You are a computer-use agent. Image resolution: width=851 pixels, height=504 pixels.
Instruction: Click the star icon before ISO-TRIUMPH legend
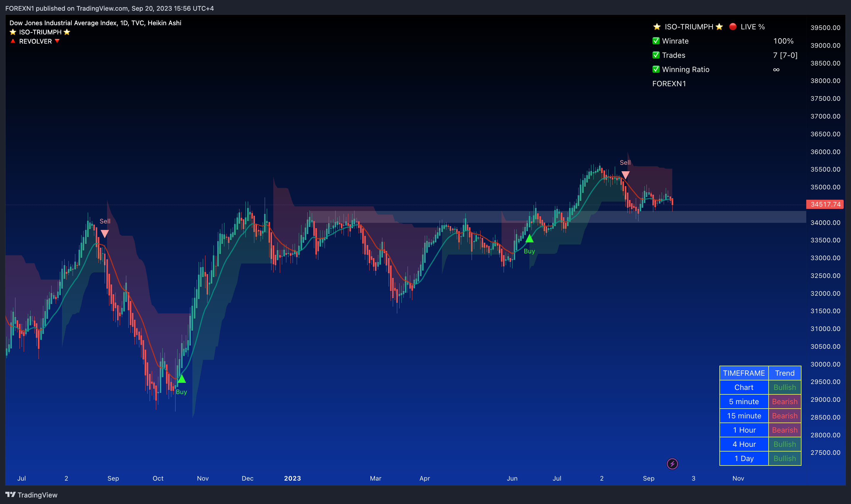13,32
